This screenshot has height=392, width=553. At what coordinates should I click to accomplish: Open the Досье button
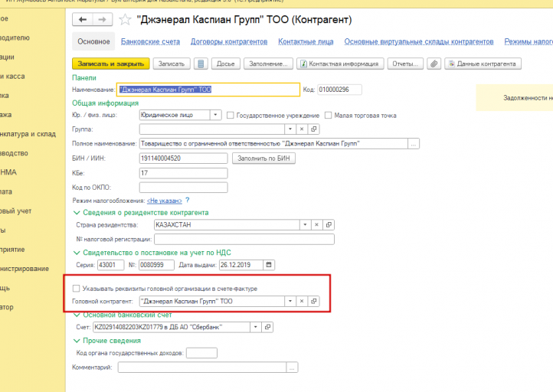pos(226,64)
